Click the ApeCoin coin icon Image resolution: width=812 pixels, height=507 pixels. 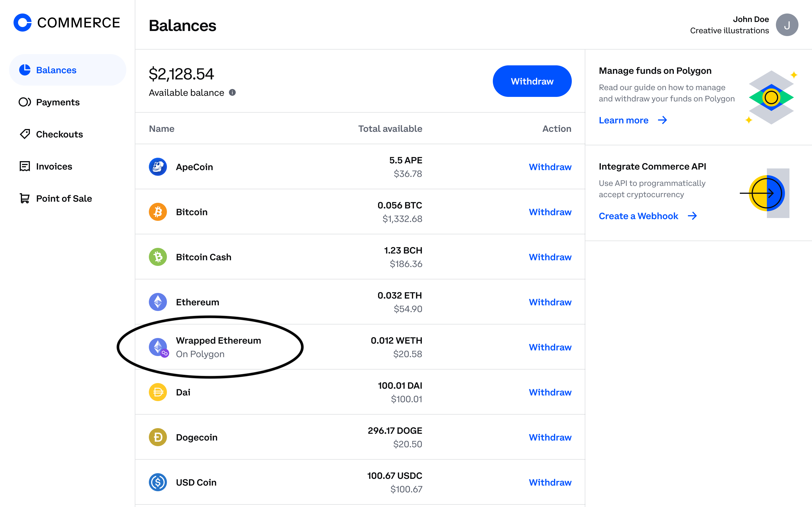tap(158, 167)
